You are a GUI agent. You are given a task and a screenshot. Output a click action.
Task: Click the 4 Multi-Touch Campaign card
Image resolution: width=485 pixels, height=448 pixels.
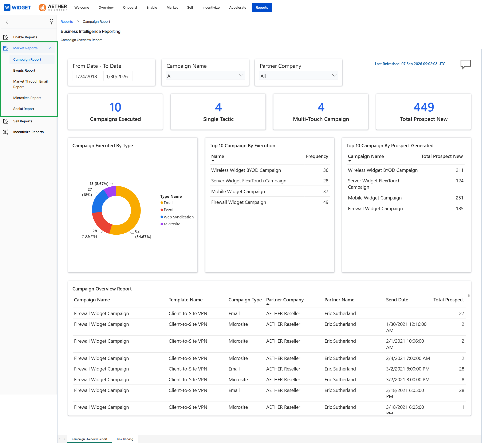(321, 112)
